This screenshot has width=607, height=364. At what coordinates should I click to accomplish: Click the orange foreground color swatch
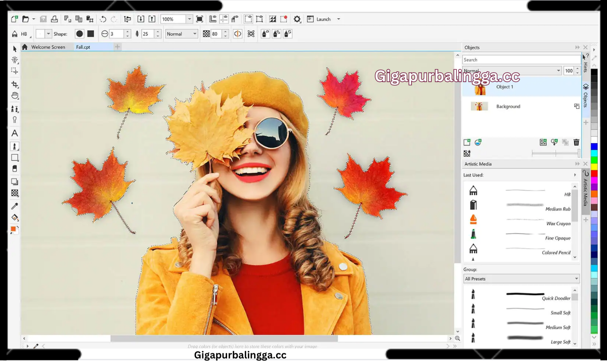13,229
